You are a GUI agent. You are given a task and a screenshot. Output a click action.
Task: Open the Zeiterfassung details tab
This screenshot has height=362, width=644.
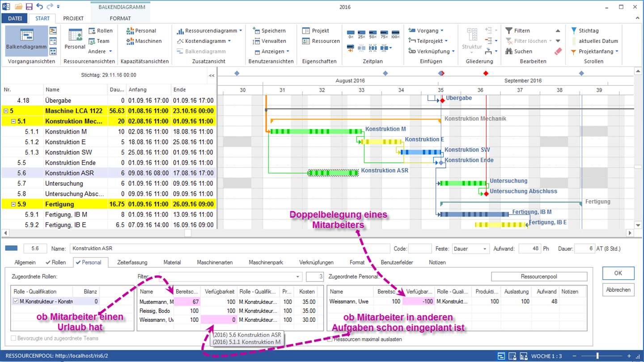[132, 262]
